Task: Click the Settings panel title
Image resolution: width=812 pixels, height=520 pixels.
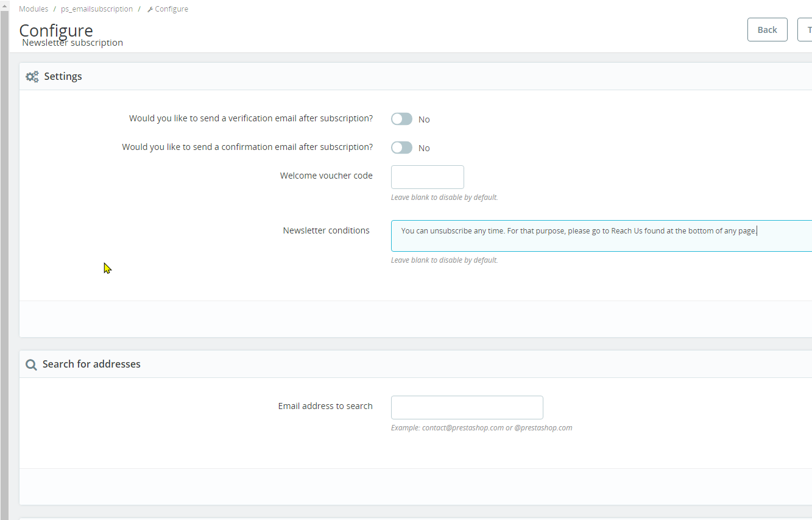Action: pos(63,76)
